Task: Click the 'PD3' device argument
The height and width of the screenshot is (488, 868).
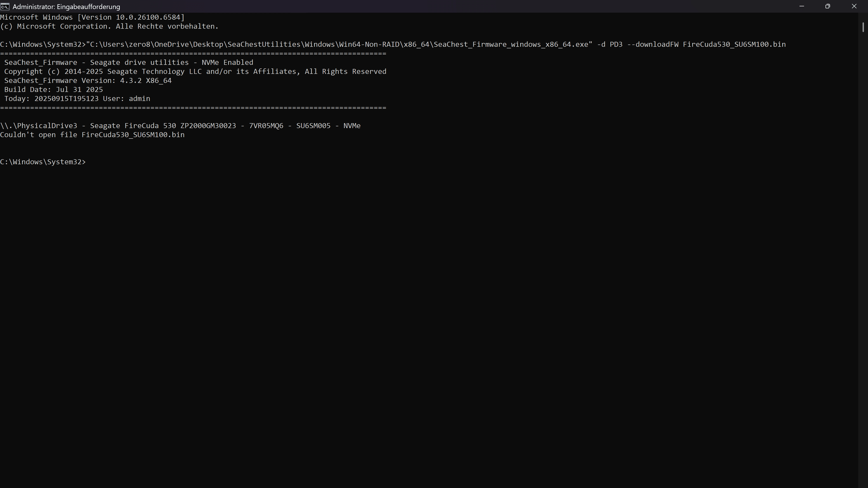Action: click(616, 45)
